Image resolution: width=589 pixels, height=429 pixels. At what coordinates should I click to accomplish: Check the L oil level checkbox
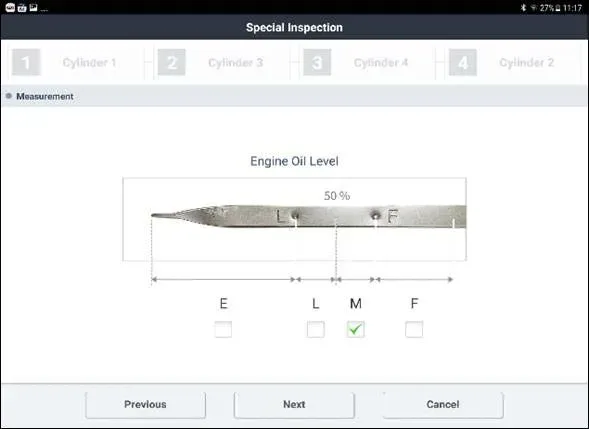click(316, 329)
